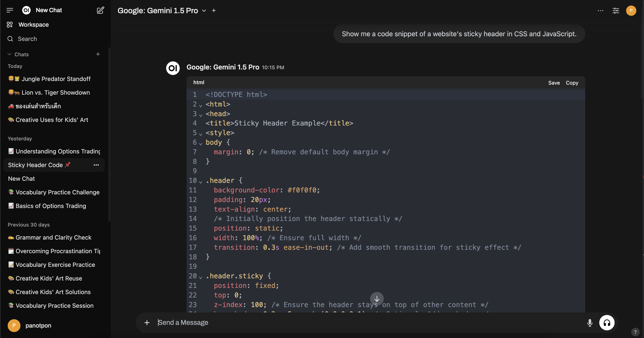The height and width of the screenshot is (338, 644).
Task: Click the Send a Message input field
Action: 350,323
